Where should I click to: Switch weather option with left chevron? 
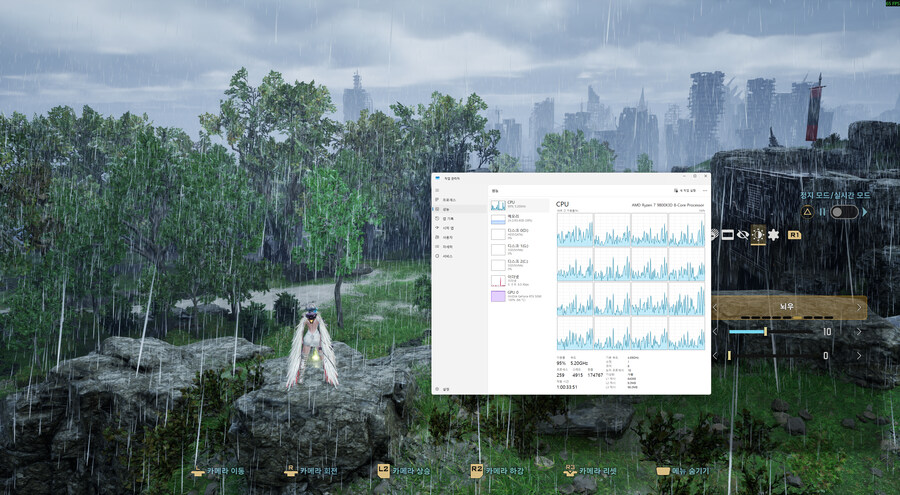[715, 307]
